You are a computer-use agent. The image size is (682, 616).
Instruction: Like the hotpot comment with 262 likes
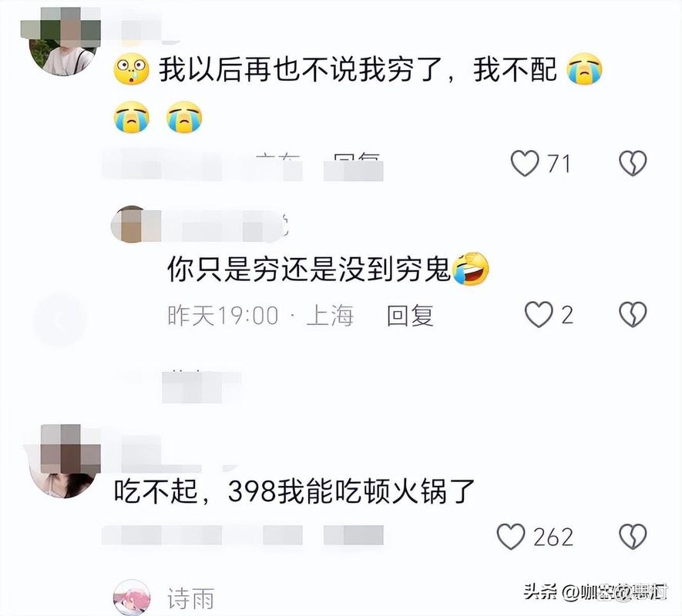511,537
